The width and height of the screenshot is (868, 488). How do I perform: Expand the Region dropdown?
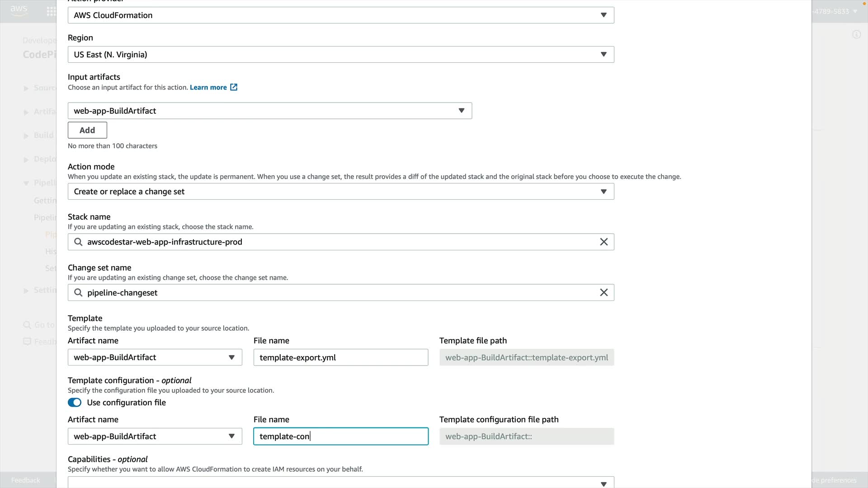(340, 54)
